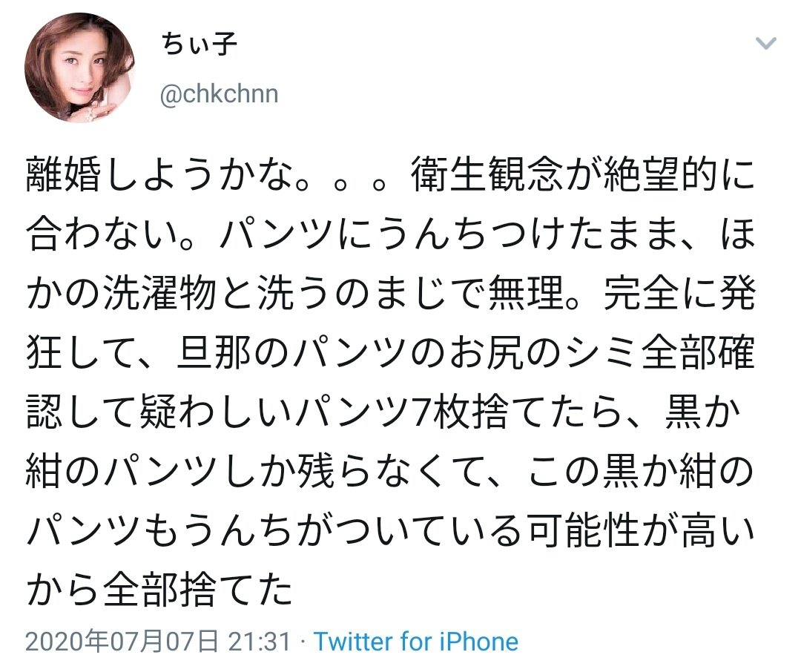Select the tweet line beginning 認して疑わしい
Image resolution: width=801 pixels, height=672 pixels.
click(x=390, y=412)
